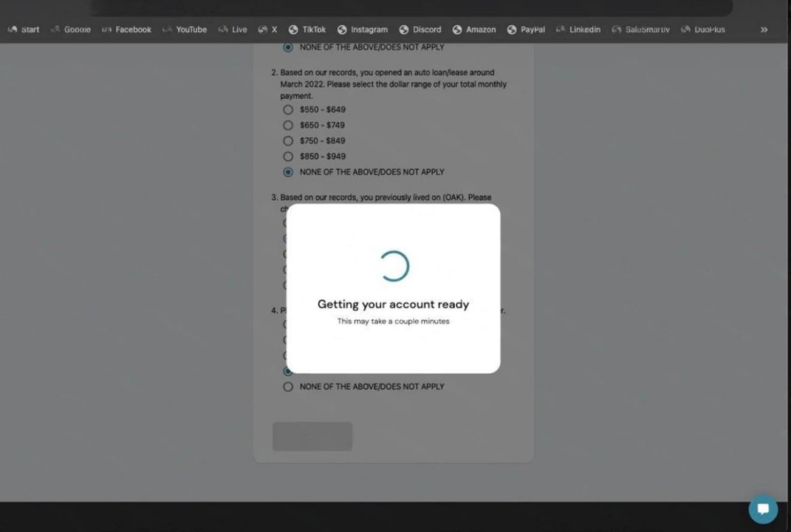The image size is (791, 532).
Task: Choose the $750 - $849 radio option
Action: [288, 141]
